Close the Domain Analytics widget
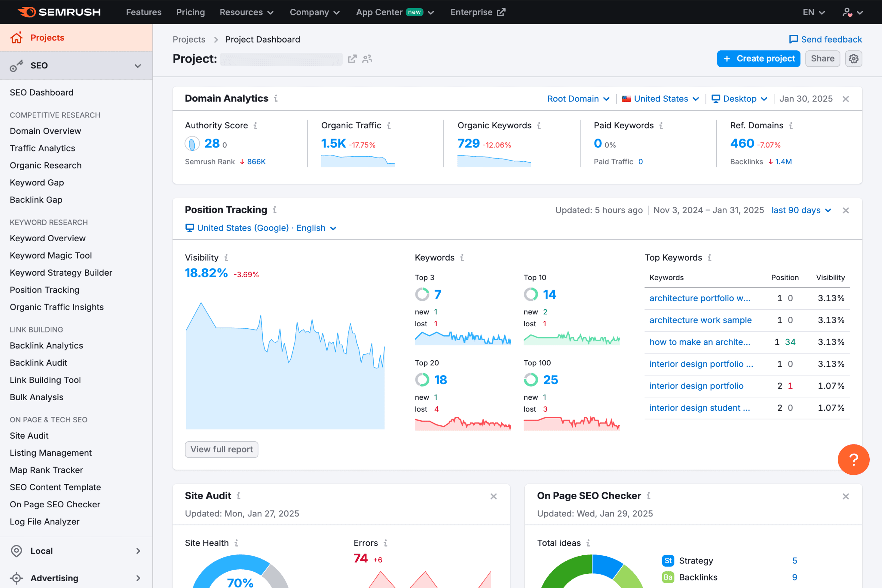Viewport: 882px width, 588px height. [846, 99]
